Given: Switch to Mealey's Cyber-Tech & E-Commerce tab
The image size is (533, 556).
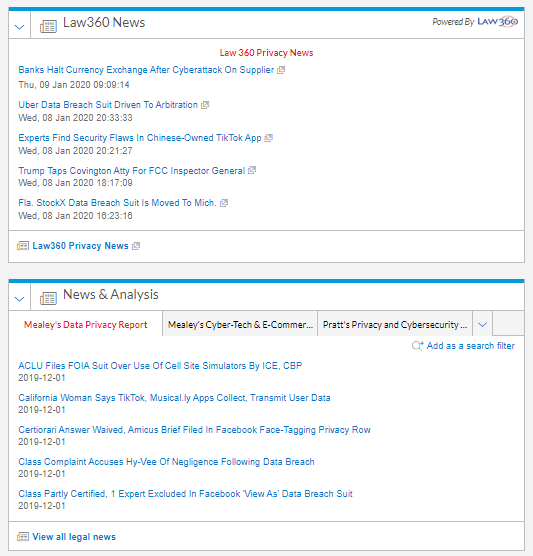Looking at the screenshot, I should tap(240, 324).
